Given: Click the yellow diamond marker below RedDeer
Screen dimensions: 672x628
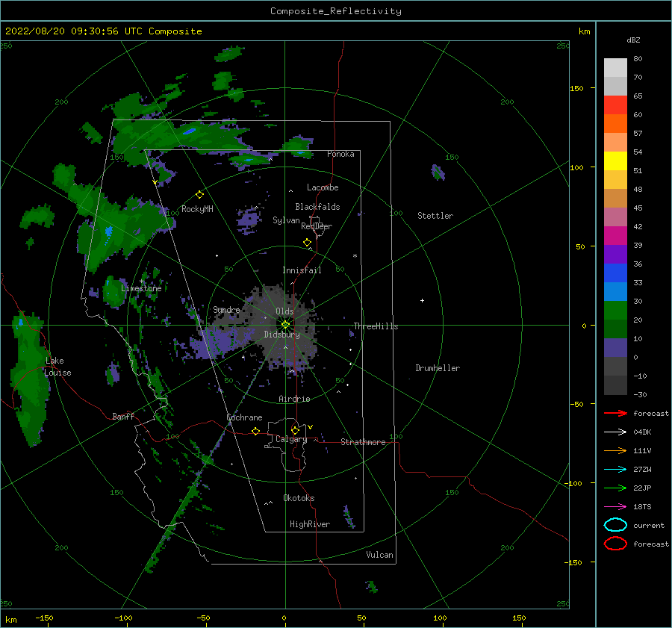Looking at the screenshot, I should [x=307, y=243].
